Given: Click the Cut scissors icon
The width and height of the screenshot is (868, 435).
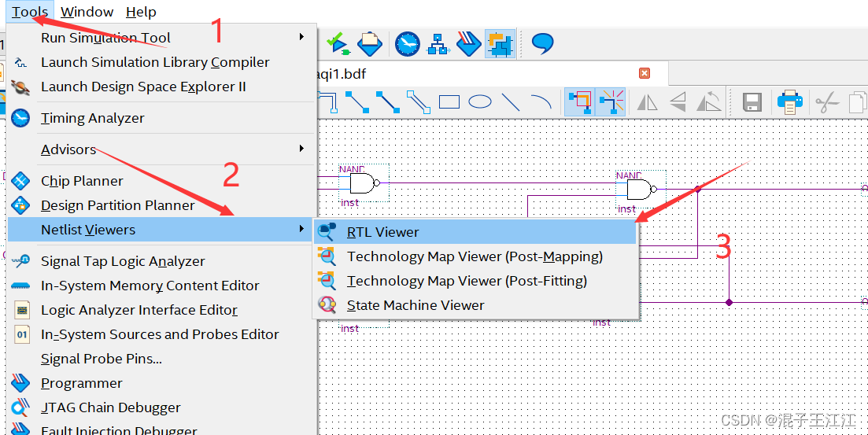Looking at the screenshot, I should (827, 103).
